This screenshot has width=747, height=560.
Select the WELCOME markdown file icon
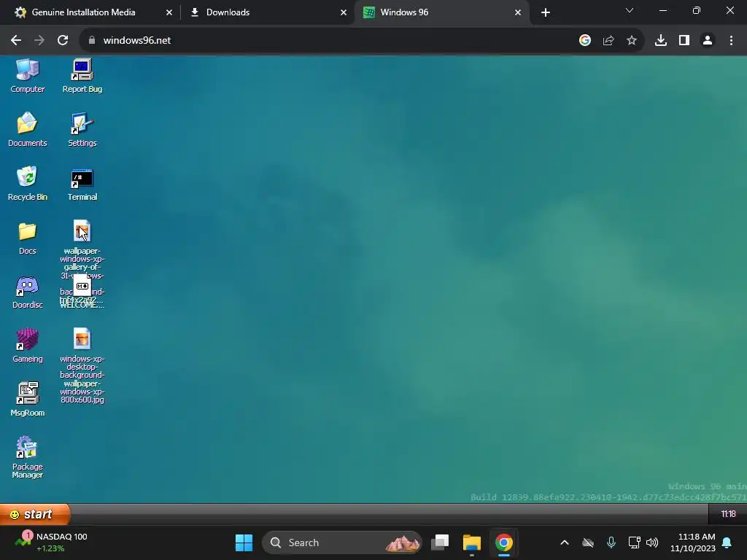pyautogui.click(x=82, y=286)
